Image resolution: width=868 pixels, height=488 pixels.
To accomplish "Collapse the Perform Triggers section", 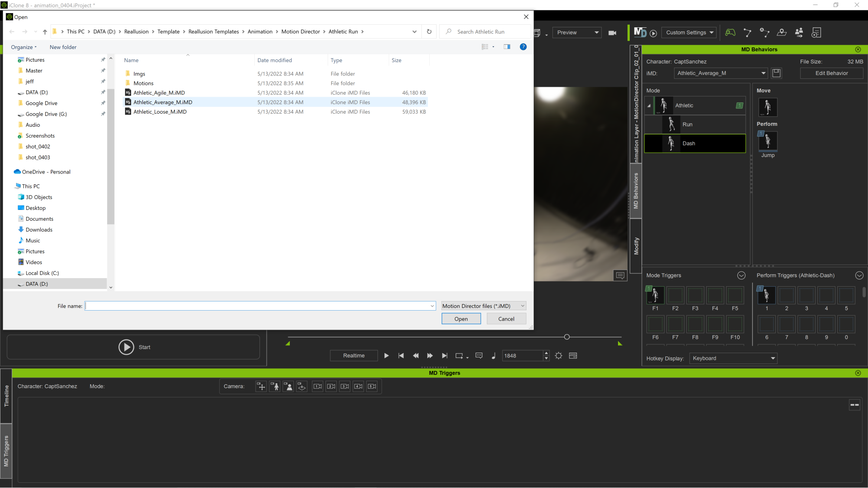I will pyautogui.click(x=859, y=275).
